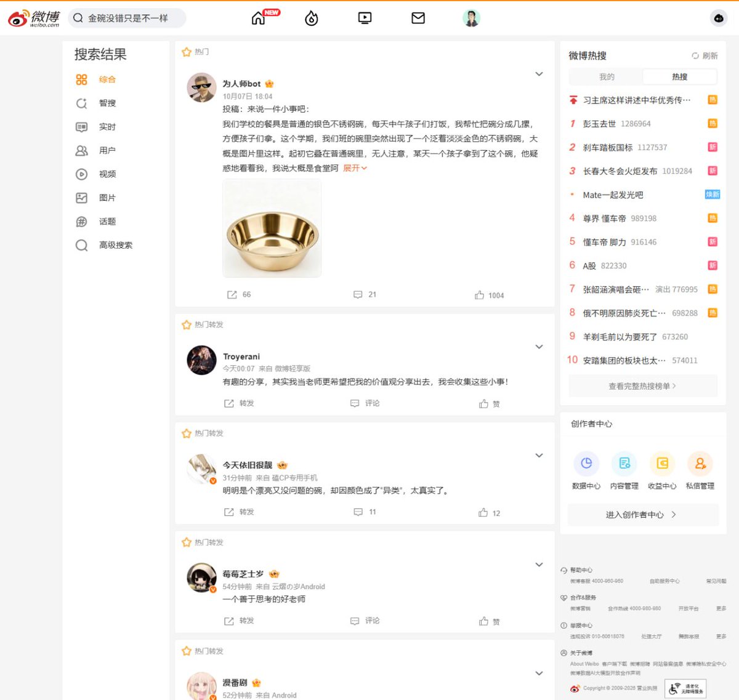Open the golden bowl image thumbnail
739x700 pixels.
(x=272, y=229)
